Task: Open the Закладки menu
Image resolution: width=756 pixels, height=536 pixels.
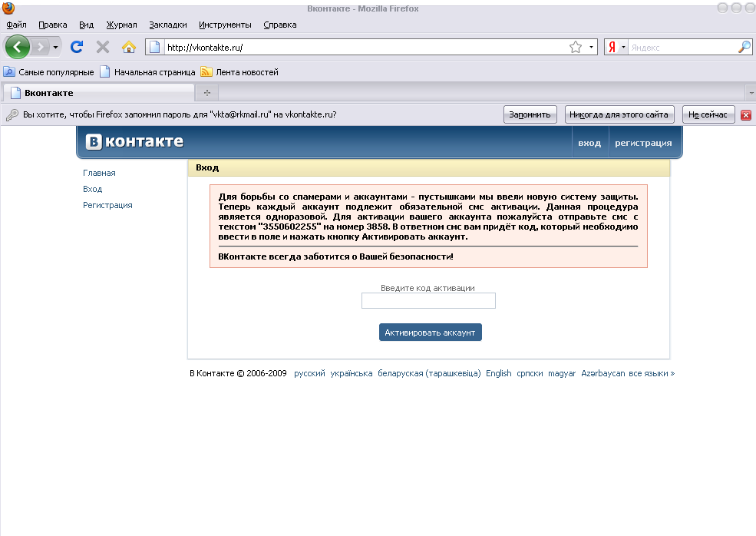Action: click(168, 25)
